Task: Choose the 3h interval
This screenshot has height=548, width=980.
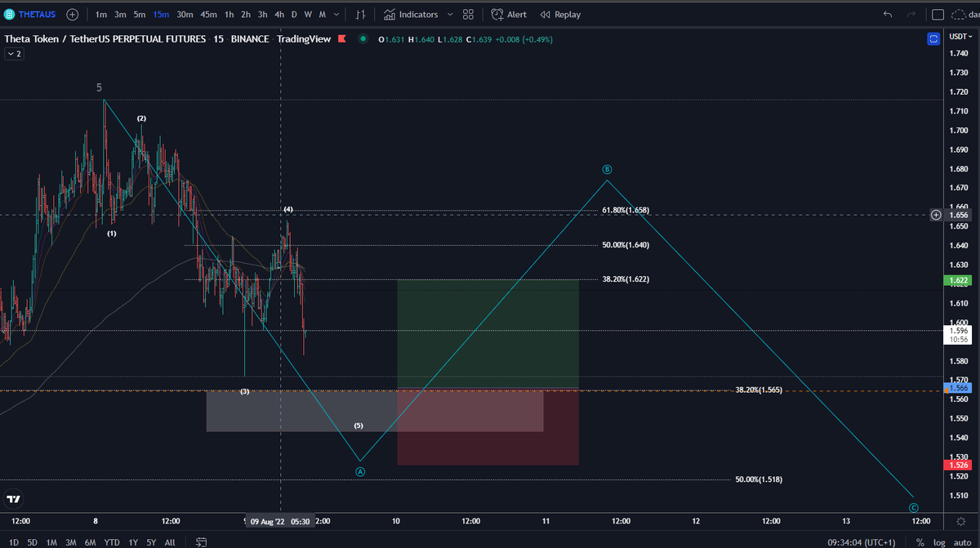Action: (x=262, y=14)
